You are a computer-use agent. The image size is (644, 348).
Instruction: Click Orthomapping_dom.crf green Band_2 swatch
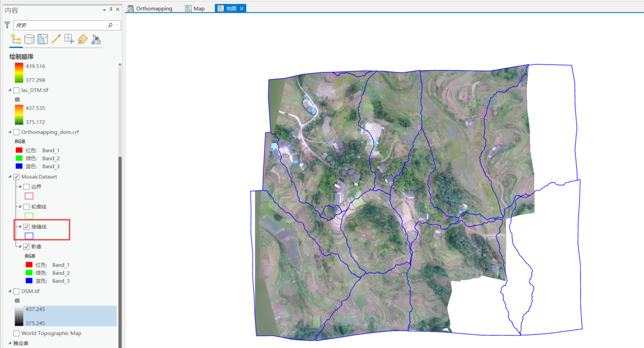pos(19,158)
